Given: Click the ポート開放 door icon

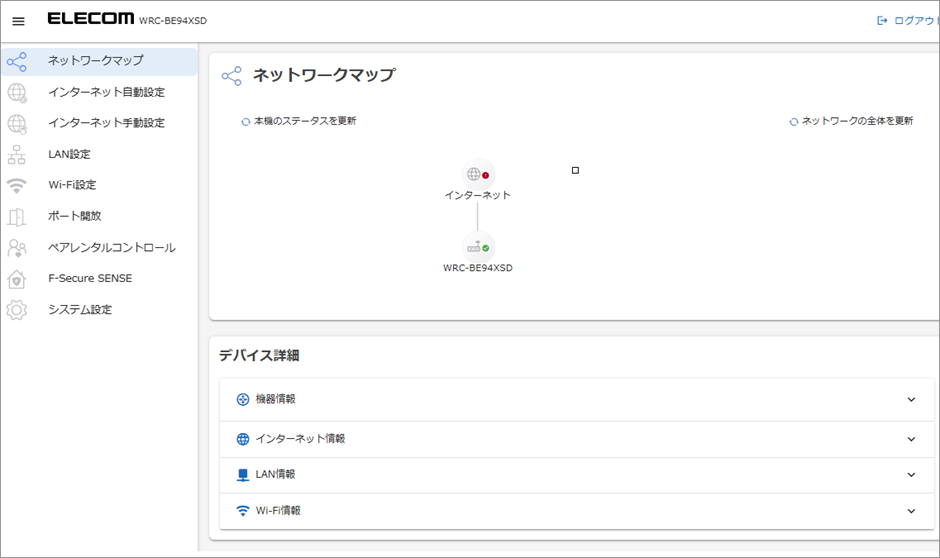Looking at the screenshot, I should click(x=17, y=216).
